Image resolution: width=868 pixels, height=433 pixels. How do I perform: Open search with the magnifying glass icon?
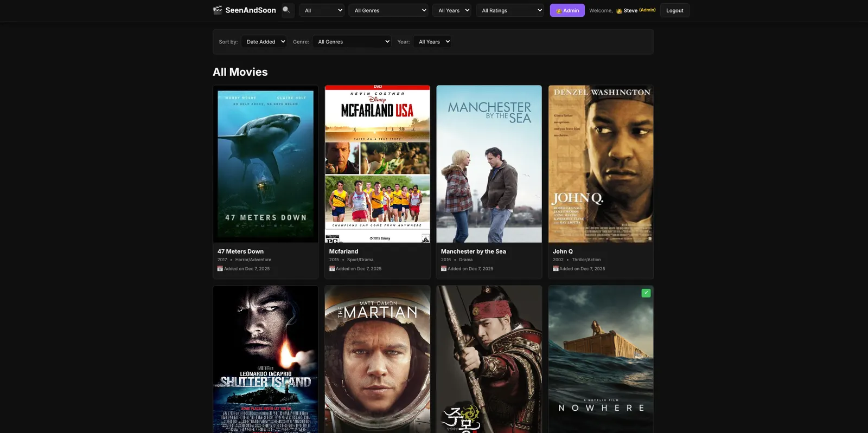point(288,10)
